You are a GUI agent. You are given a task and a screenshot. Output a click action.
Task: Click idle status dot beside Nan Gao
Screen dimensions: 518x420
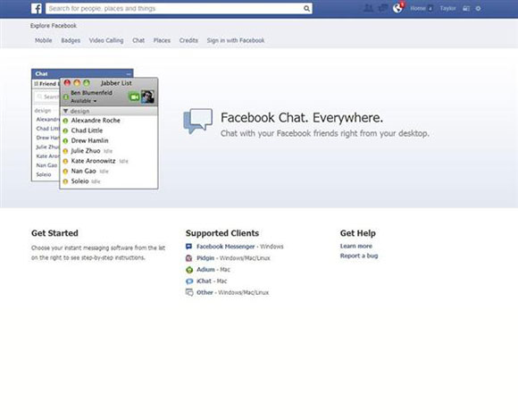tap(65, 172)
